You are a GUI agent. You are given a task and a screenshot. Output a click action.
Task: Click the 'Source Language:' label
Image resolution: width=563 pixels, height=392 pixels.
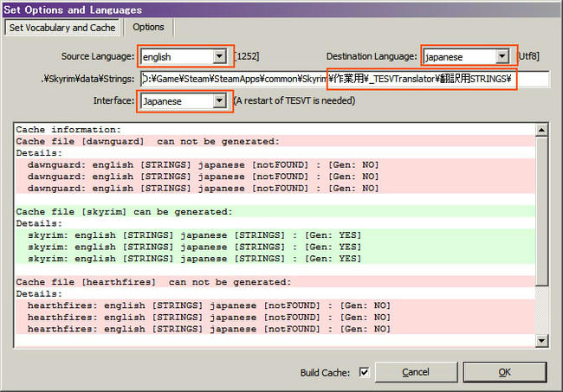pyautogui.click(x=98, y=56)
